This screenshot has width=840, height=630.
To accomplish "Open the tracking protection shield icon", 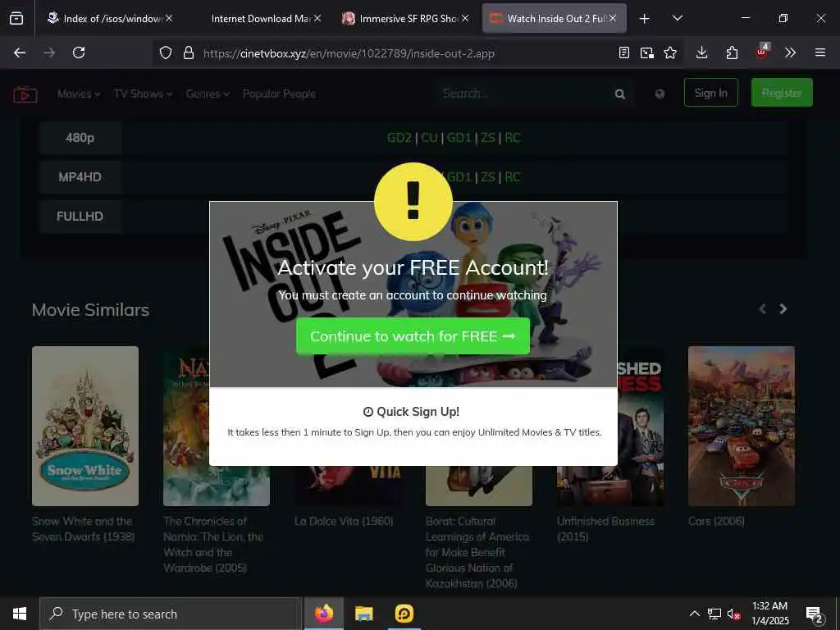I will [x=166, y=52].
